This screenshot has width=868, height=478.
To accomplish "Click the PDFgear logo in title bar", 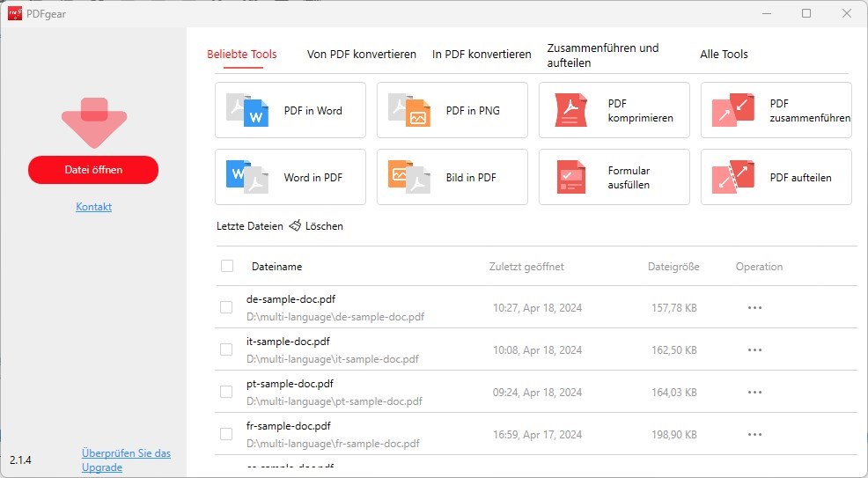I will [x=15, y=13].
